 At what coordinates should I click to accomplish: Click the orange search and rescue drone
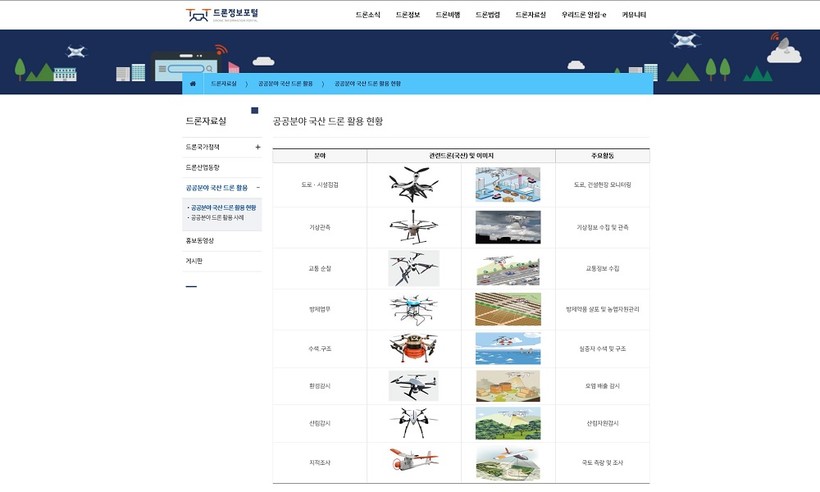[x=413, y=349]
